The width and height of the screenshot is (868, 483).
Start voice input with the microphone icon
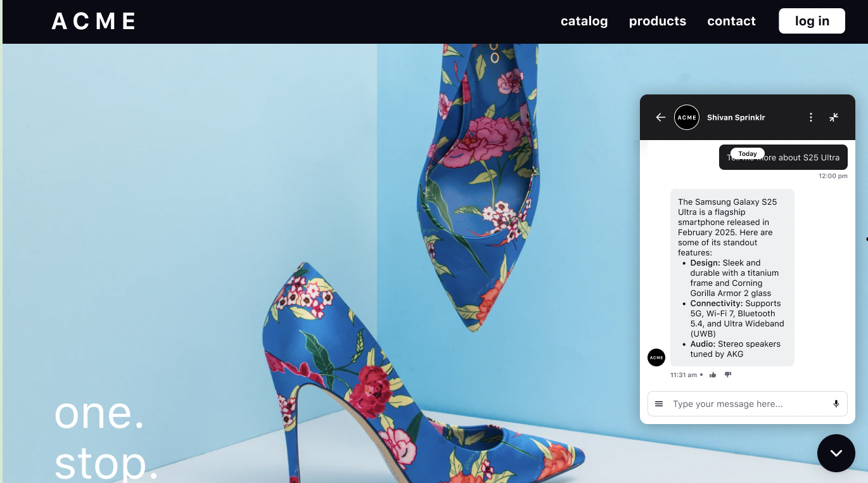836,404
